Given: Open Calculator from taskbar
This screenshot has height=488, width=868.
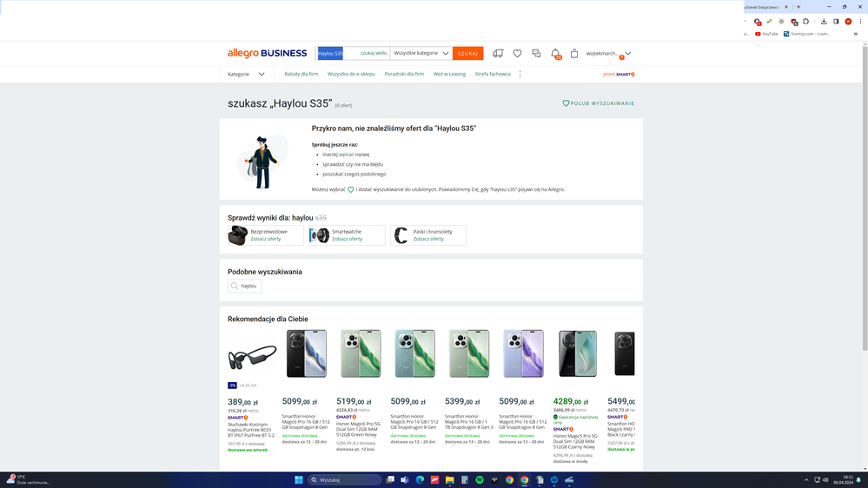Looking at the screenshot, I should 465,479.
